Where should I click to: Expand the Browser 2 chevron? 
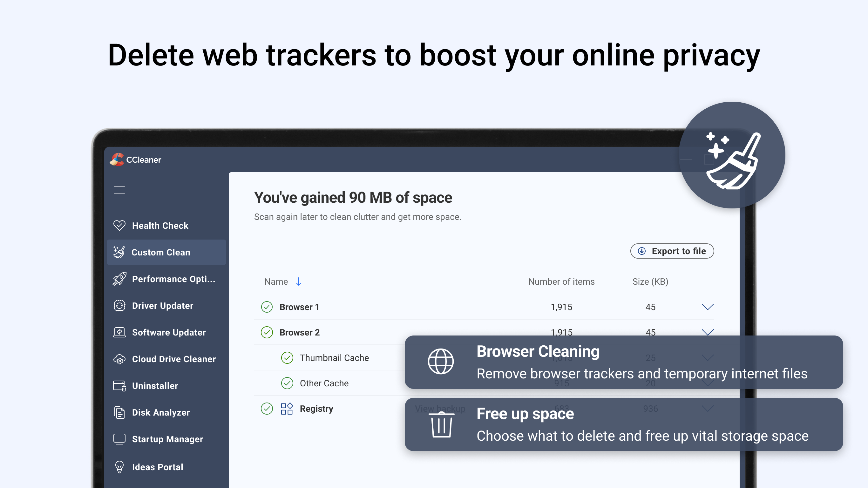[x=708, y=332]
